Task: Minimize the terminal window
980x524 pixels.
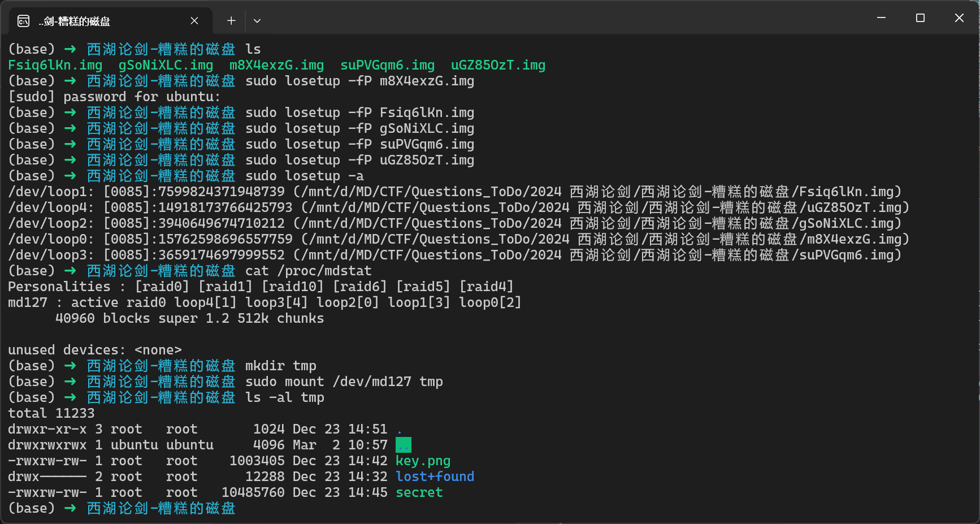Action: pyautogui.click(x=881, y=18)
